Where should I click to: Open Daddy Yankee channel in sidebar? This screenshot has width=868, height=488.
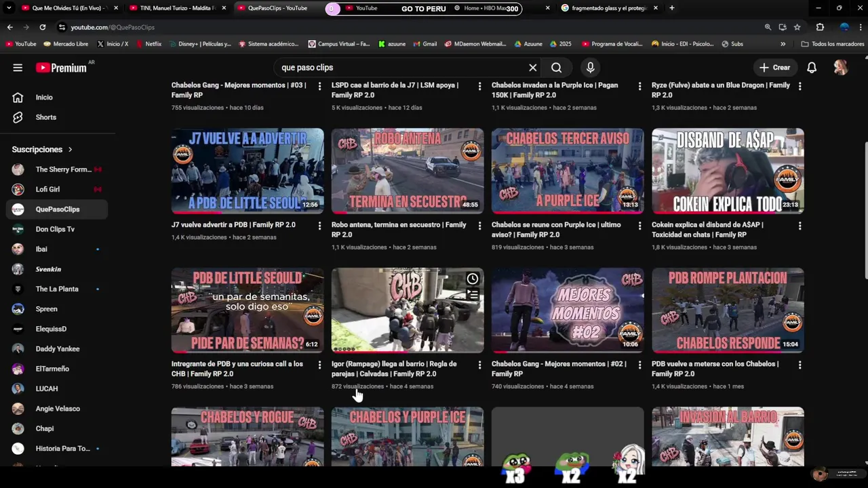[x=57, y=349]
